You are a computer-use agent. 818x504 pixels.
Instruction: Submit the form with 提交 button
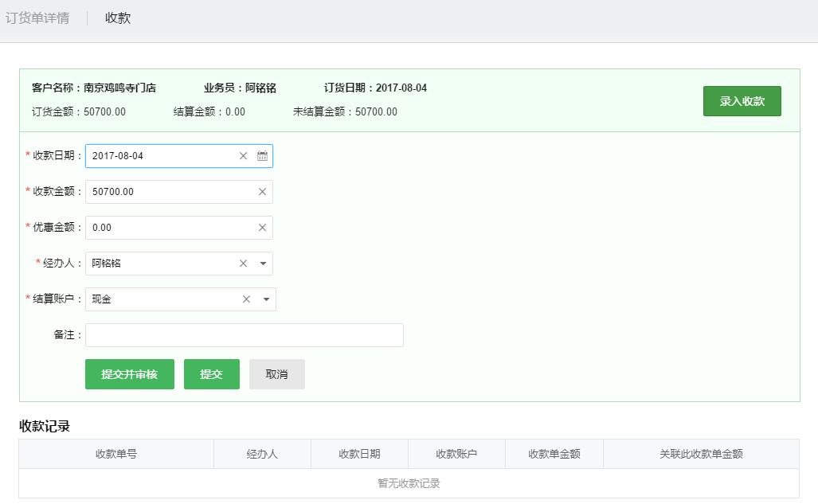(x=211, y=374)
